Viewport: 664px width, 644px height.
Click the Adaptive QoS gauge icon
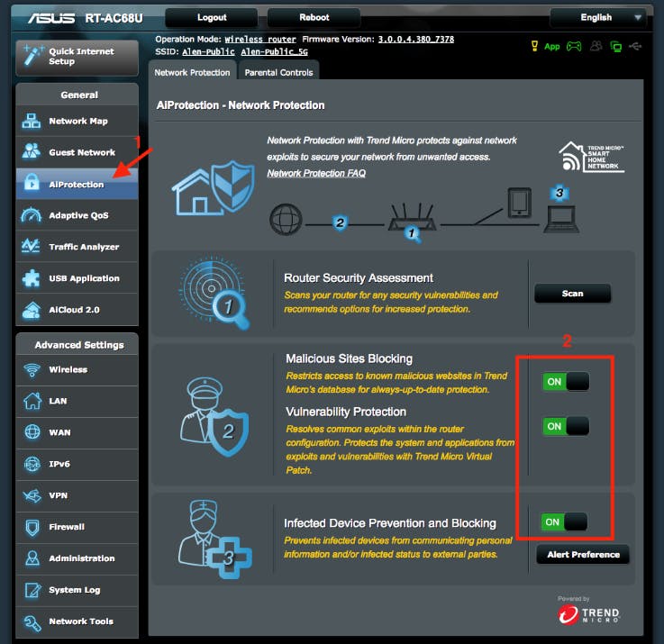31,215
